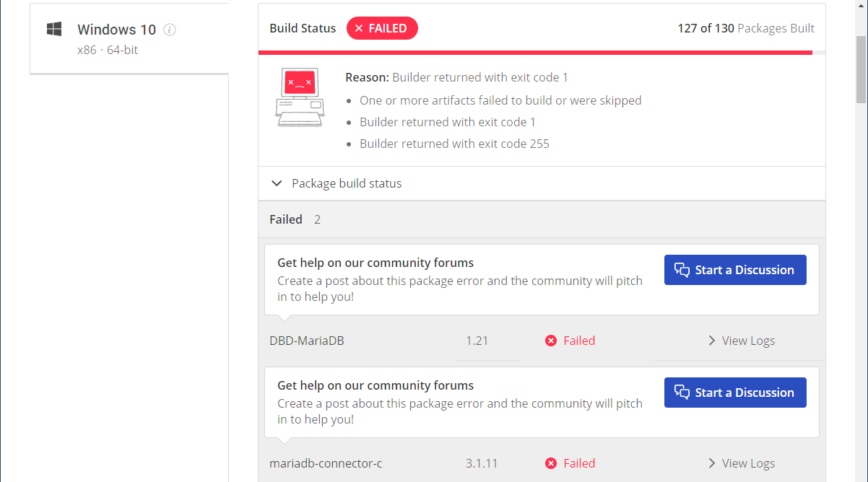This screenshot has height=482, width=868.
Task: Expand View Logs for DBD-MariaDB
Action: pyautogui.click(x=741, y=341)
